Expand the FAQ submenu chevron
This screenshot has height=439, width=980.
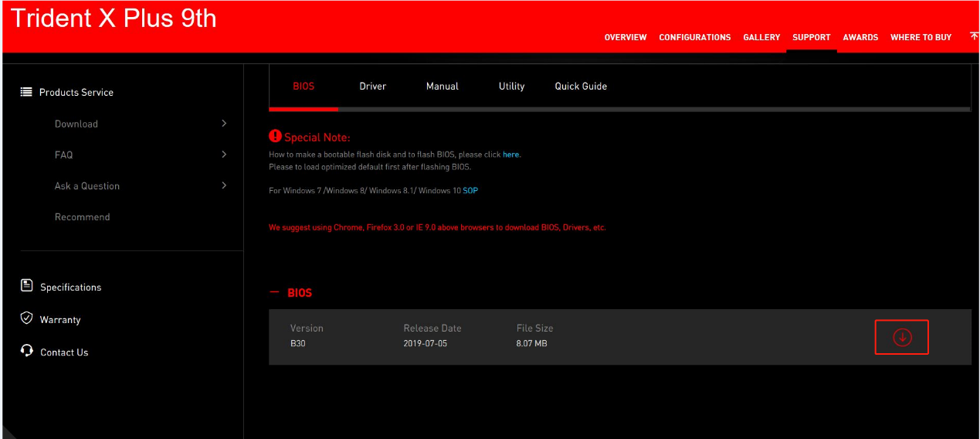coord(224,155)
